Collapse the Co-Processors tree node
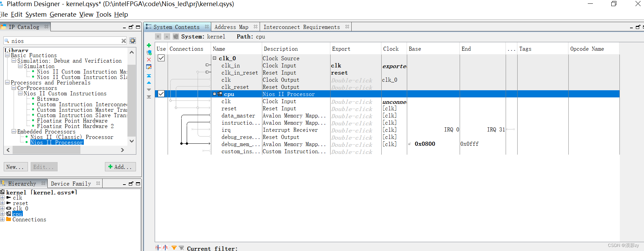 [14, 88]
